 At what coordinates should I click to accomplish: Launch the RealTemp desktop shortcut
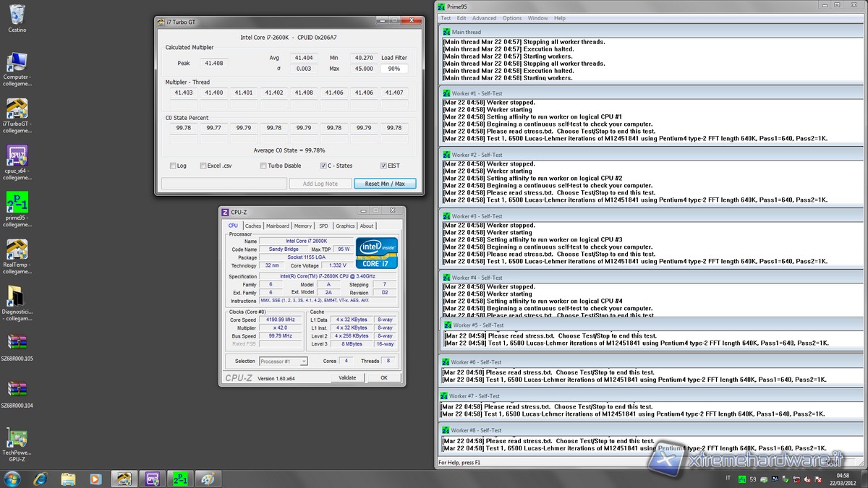pos(17,250)
